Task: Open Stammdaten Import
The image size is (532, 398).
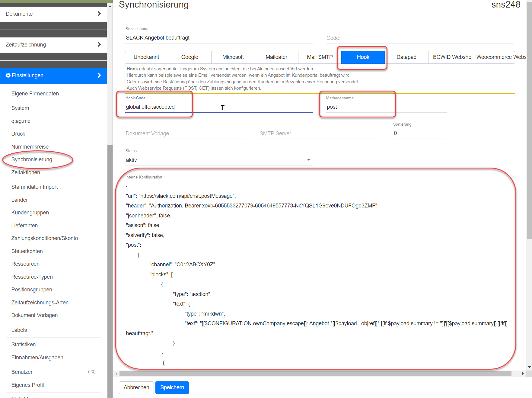Action: [34, 187]
